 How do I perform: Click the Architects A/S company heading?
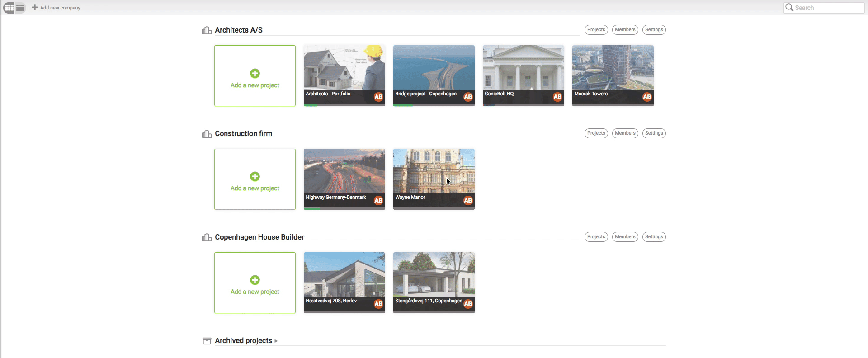pyautogui.click(x=239, y=30)
